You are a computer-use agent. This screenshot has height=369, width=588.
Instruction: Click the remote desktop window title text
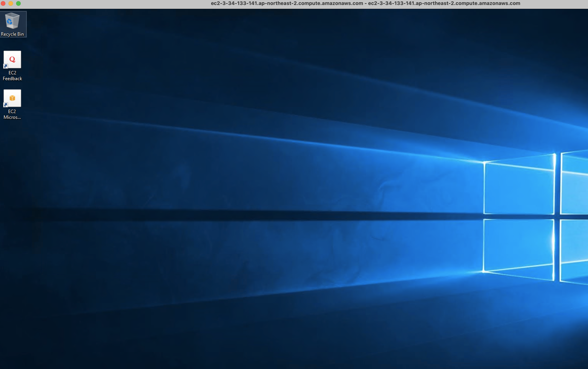pyautogui.click(x=366, y=3)
